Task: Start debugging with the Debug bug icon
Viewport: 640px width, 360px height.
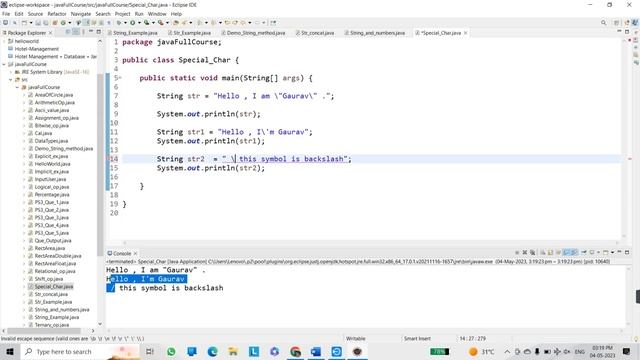Action: (118, 23)
